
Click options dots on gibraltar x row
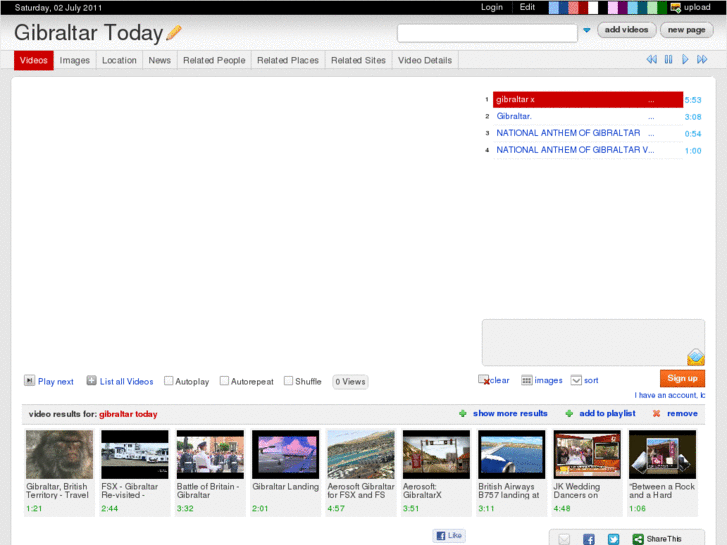coord(651,101)
